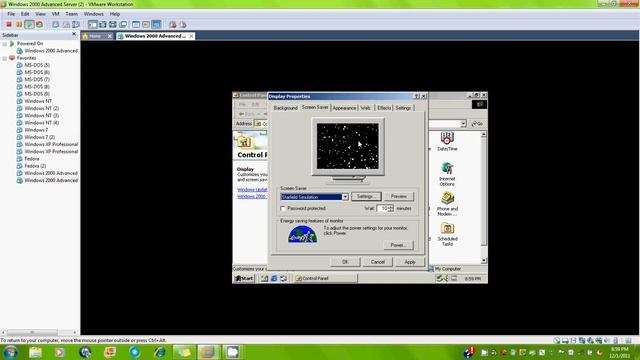The height and width of the screenshot is (360, 640).
Task: Click the Console view toolbar icon
Action: (x=156, y=24)
